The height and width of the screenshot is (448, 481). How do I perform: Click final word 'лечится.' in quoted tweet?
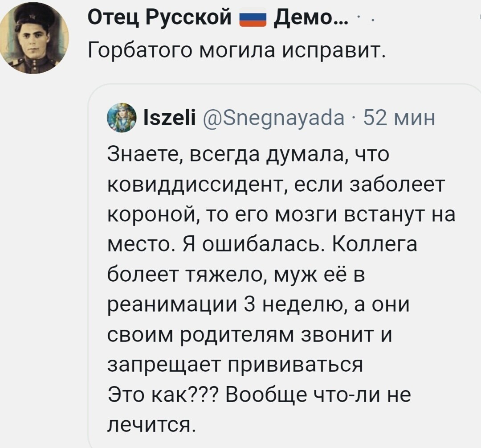151,424
